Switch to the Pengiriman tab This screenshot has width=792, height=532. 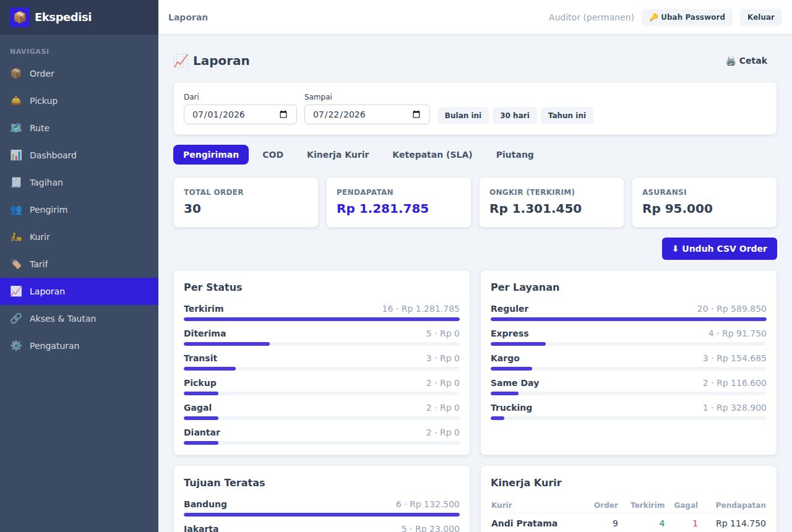[211, 155]
